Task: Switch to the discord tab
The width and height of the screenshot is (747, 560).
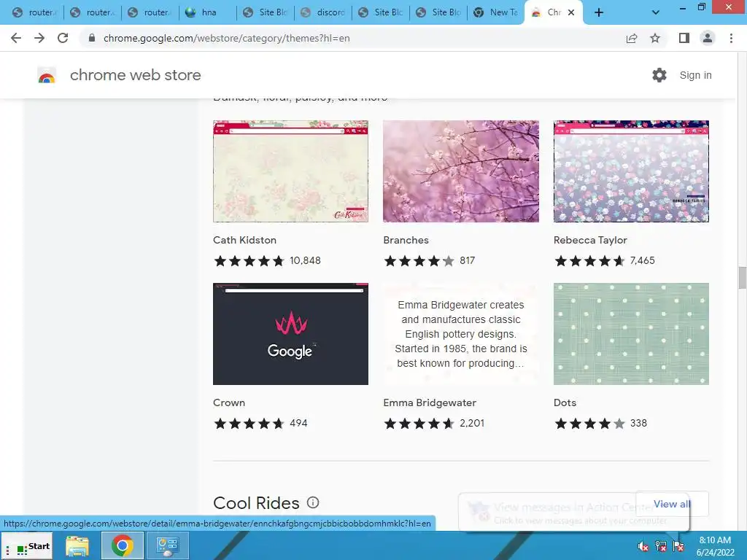Action: click(323, 12)
